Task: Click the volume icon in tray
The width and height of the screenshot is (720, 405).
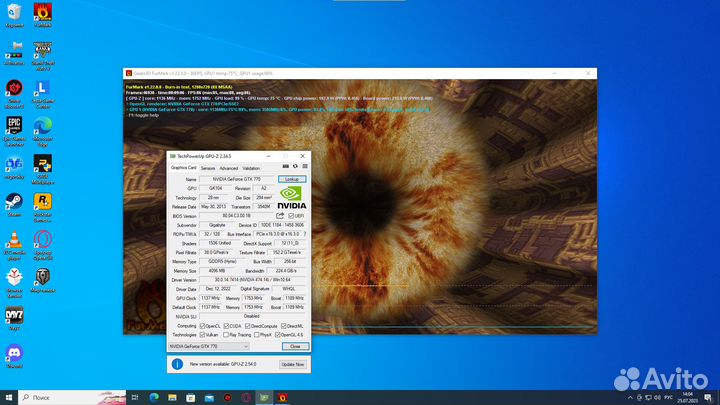Action: tap(657, 397)
